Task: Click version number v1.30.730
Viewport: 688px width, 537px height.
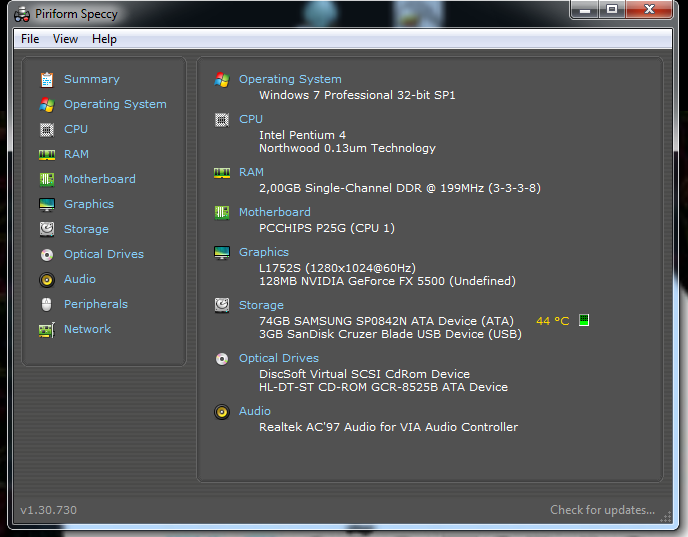Action: [49, 510]
